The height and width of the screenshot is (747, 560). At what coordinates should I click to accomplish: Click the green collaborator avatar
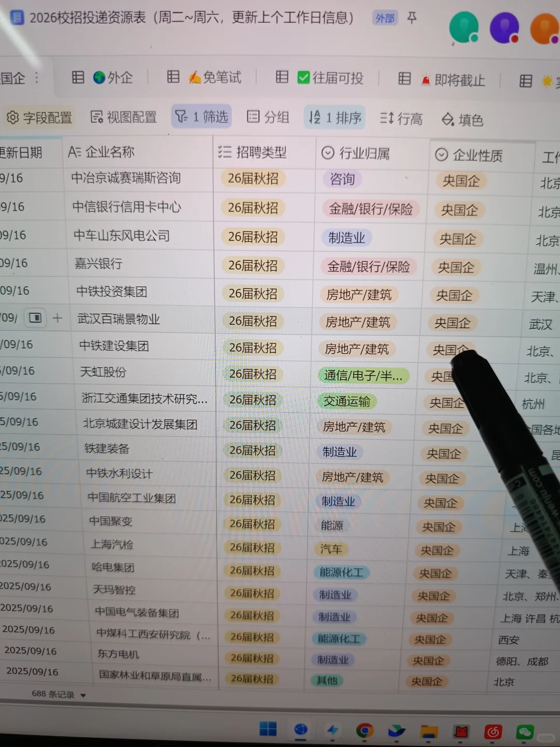[463, 27]
